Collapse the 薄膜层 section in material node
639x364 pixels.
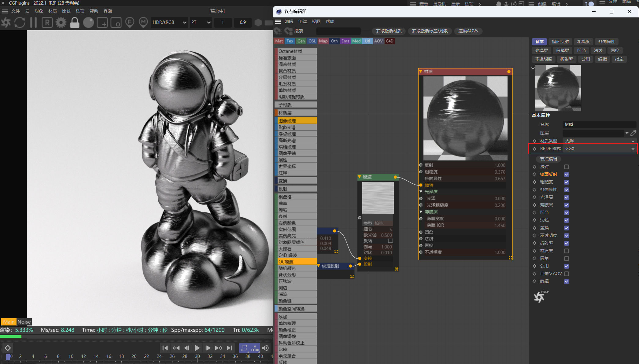[421, 212]
